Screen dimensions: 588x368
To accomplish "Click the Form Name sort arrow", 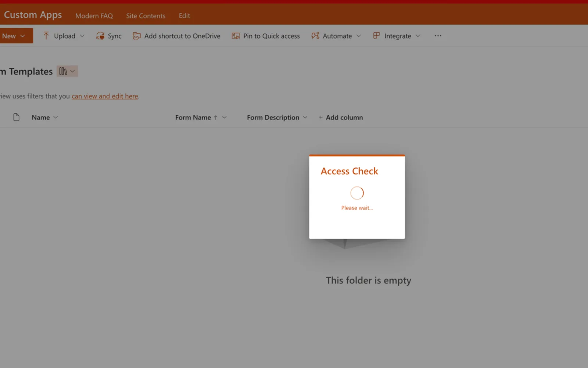I will [x=216, y=117].
